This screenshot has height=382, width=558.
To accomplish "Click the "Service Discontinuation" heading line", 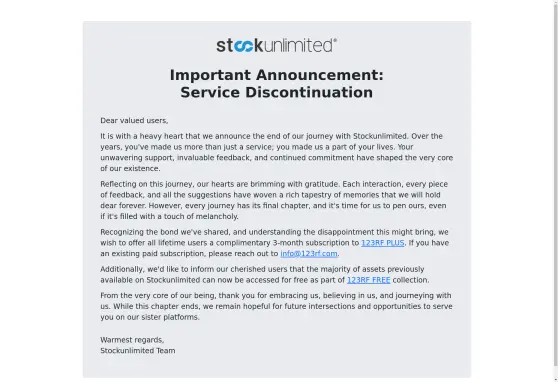I will point(277,93).
